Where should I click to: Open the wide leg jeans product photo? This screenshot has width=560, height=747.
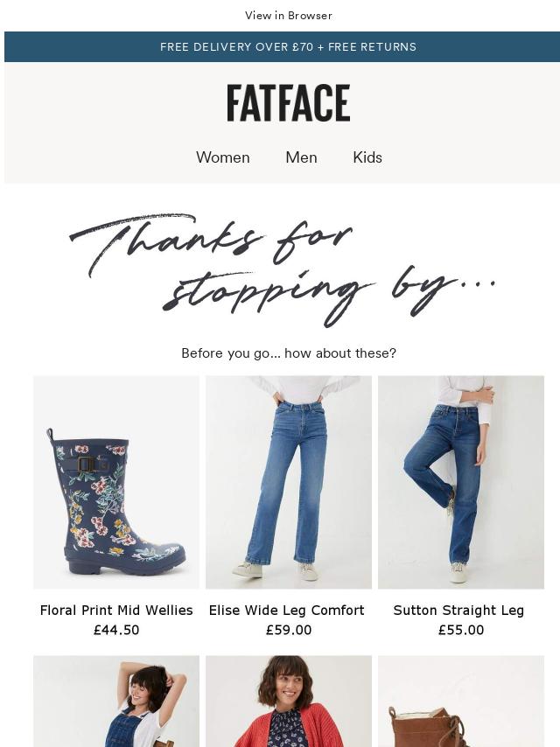tap(289, 482)
